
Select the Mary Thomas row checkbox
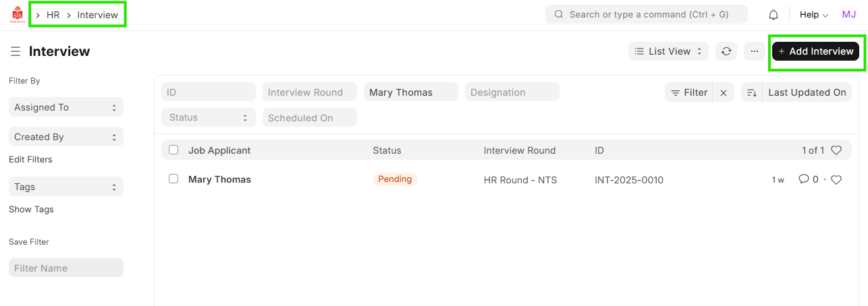tap(173, 179)
